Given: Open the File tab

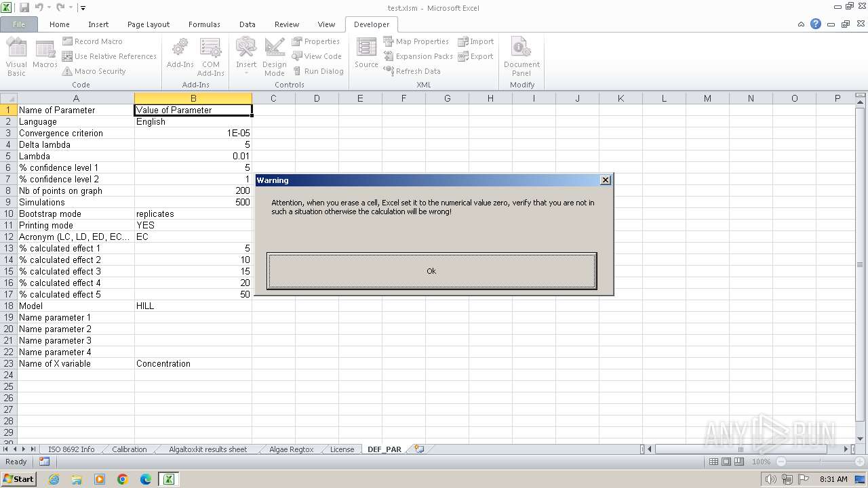Looking at the screenshot, I should click(19, 24).
